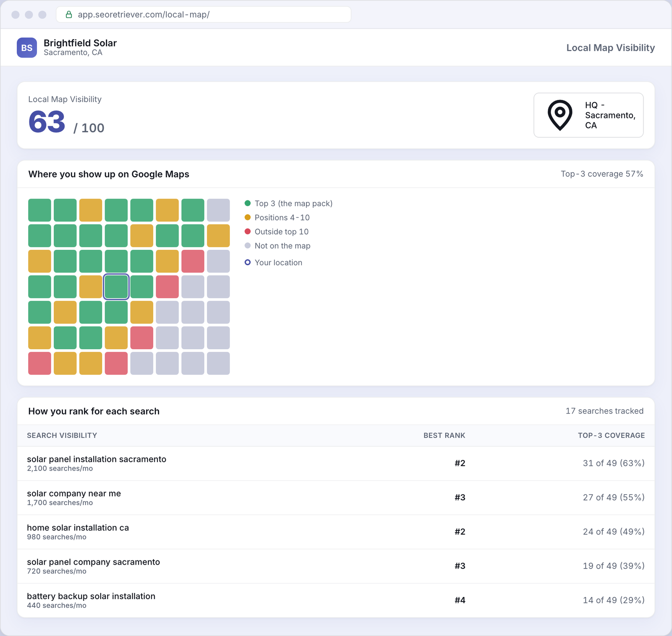Open the 'solar panel installation sacramento' search row
This screenshot has width=672, height=636.
point(336,463)
